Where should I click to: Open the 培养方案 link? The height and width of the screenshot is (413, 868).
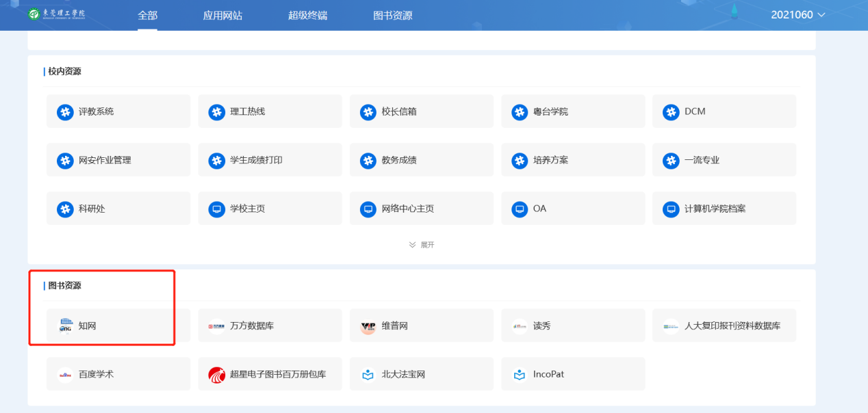pyautogui.click(x=573, y=160)
